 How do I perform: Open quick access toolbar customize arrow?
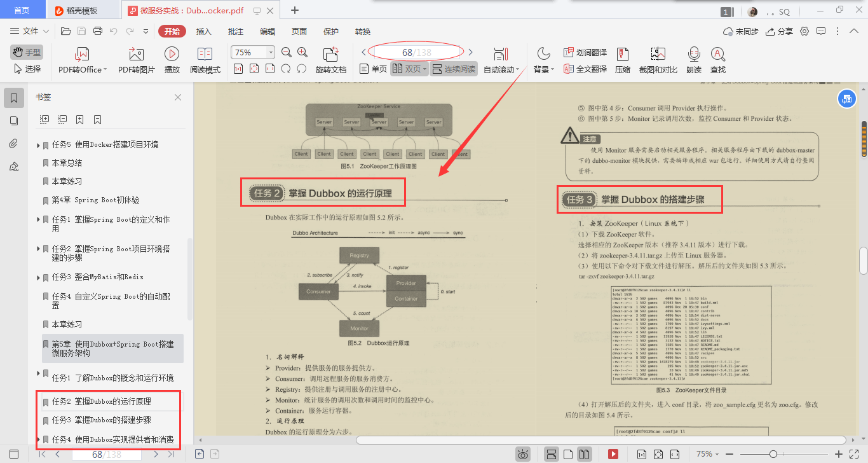coord(146,31)
